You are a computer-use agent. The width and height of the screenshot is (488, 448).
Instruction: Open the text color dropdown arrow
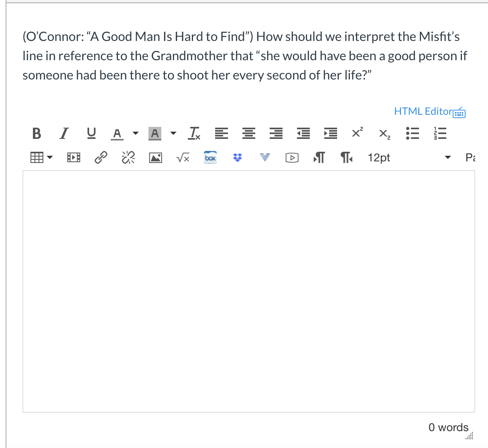[x=136, y=133]
